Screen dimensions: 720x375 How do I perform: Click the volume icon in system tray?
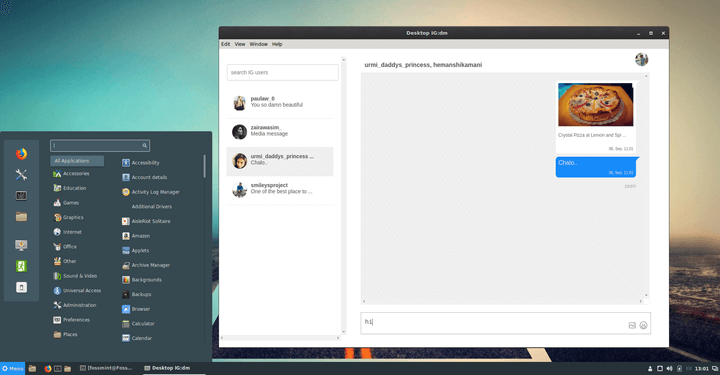click(669, 368)
